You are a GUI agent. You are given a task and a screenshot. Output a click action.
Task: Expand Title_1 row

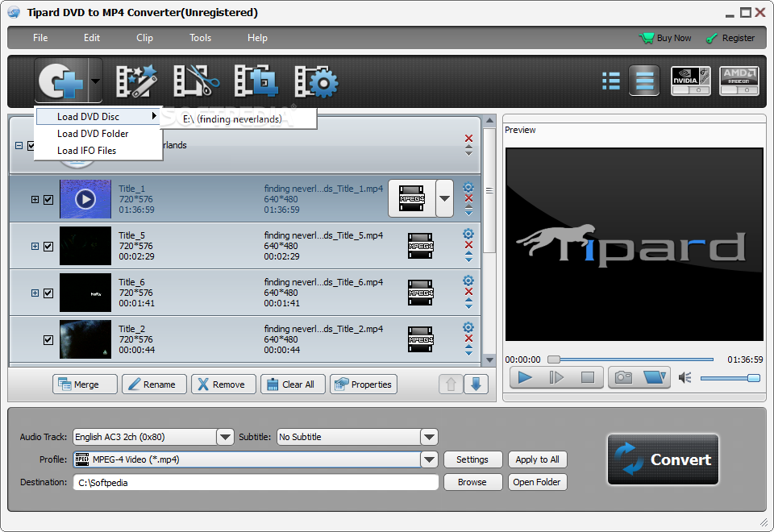click(35, 199)
